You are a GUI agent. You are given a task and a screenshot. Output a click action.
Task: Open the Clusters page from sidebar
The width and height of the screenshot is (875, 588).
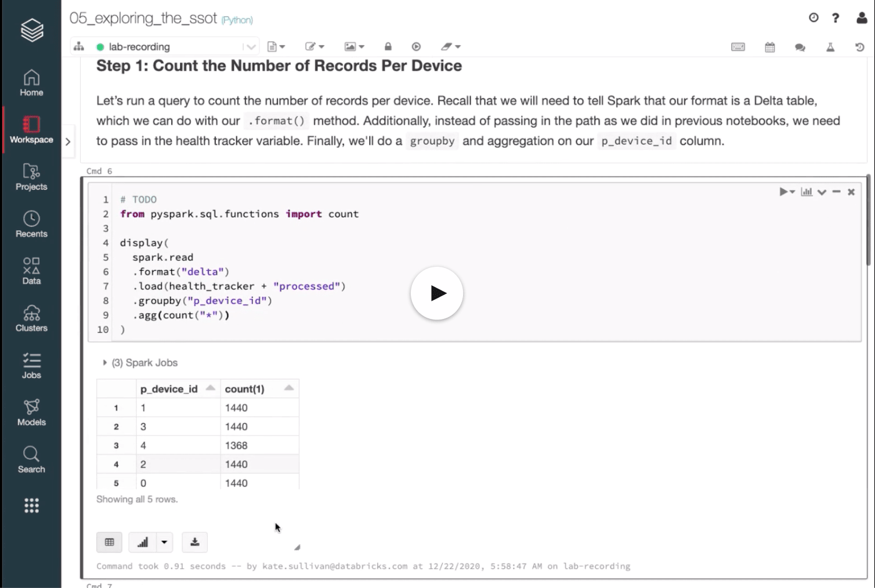click(x=31, y=318)
